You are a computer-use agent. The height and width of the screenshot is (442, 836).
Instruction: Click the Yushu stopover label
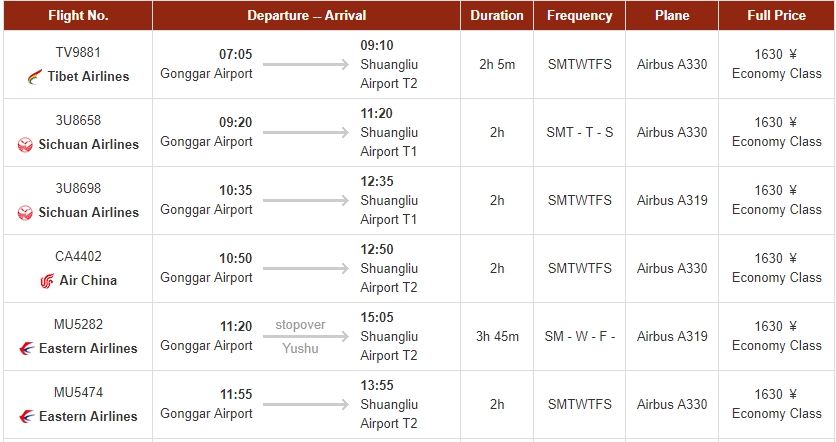pos(300,348)
